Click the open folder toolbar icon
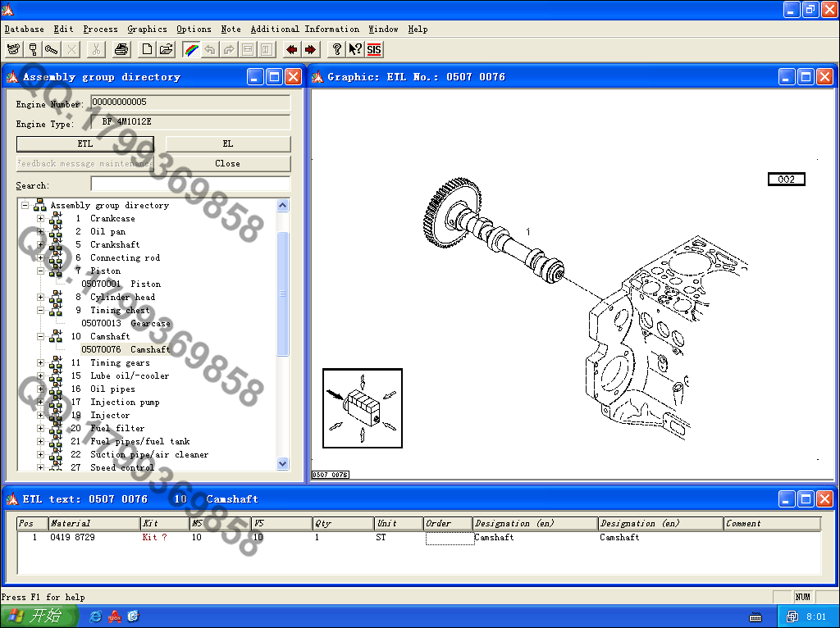The height and width of the screenshot is (628, 840). click(166, 49)
